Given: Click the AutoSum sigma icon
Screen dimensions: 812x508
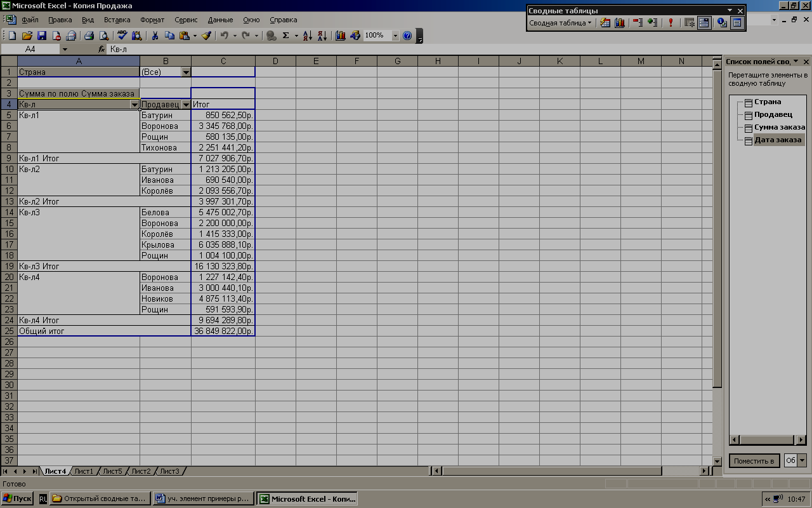Looking at the screenshot, I should click(x=286, y=36).
